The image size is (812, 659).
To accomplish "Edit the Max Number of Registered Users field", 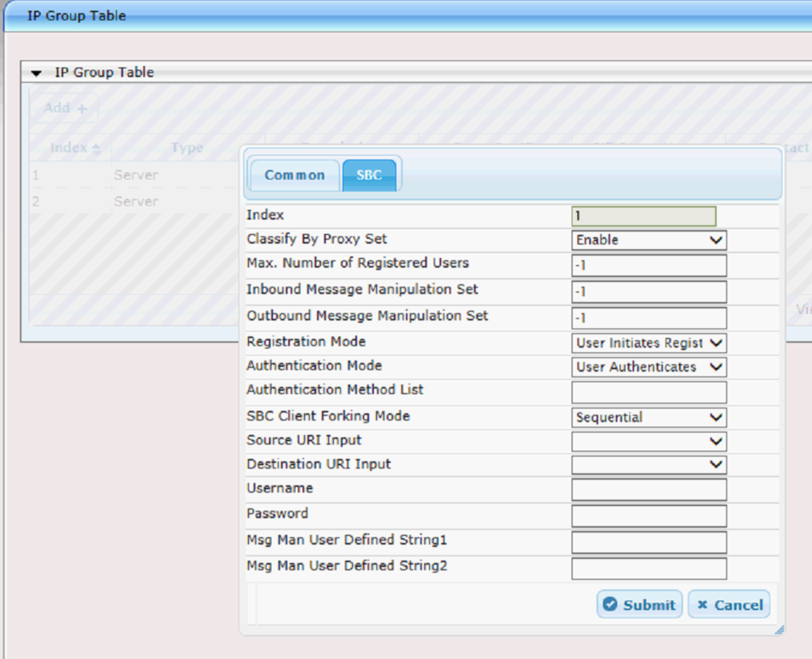I will click(649, 265).
